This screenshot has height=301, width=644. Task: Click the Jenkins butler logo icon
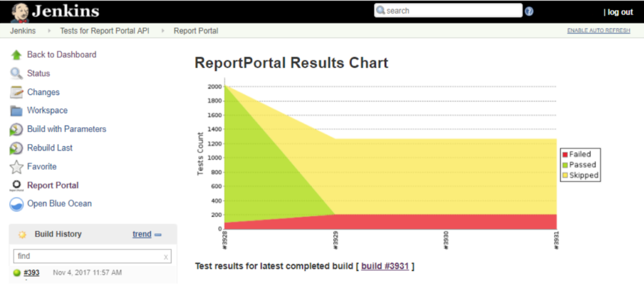(x=19, y=13)
